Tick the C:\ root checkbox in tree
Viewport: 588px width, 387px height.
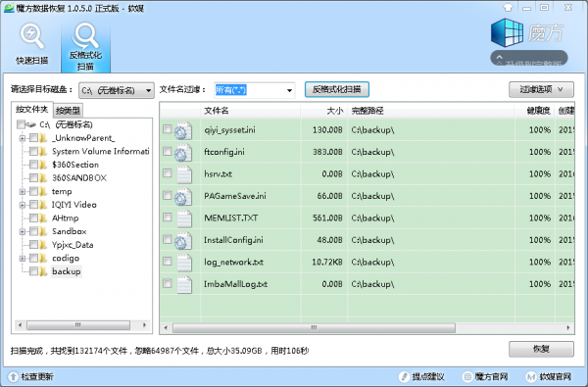coord(21,124)
